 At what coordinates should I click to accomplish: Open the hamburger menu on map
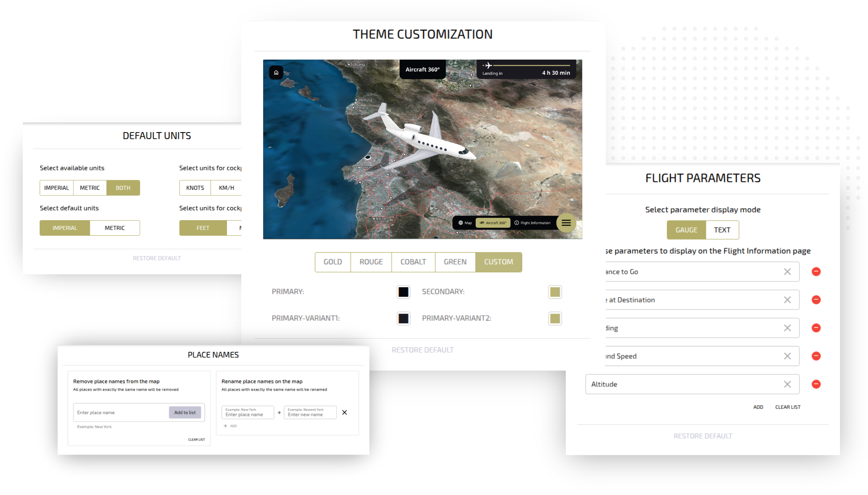pos(566,223)
